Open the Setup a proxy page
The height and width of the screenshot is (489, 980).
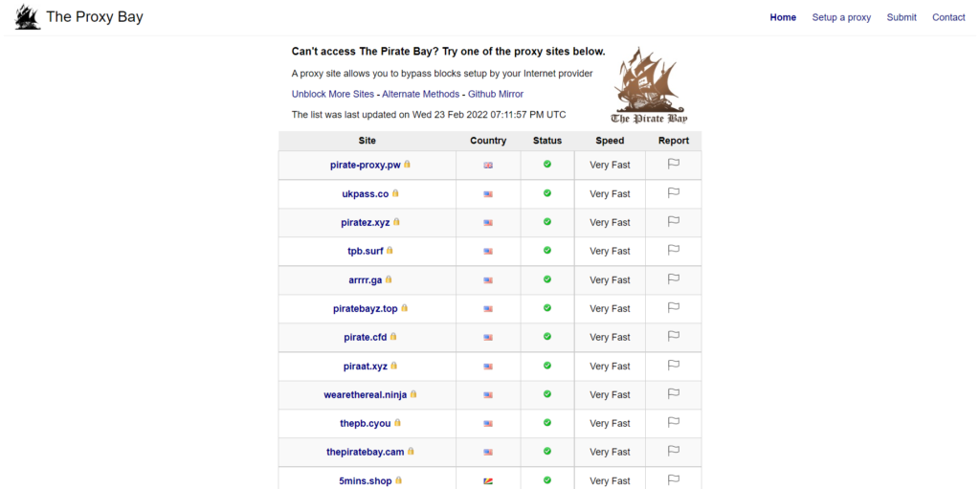click(841, 17)
